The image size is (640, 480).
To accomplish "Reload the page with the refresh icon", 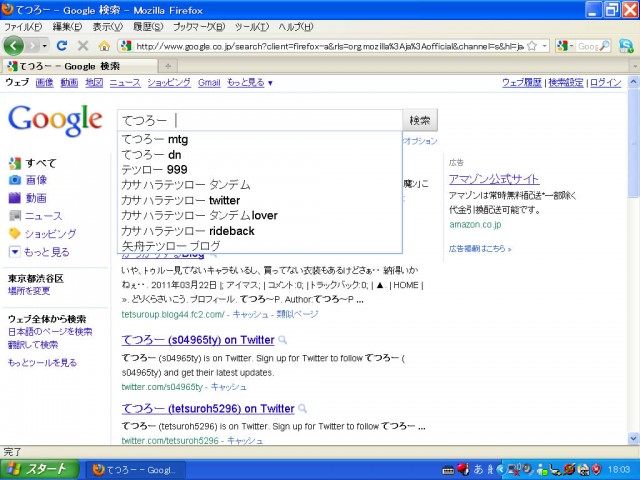I will click(x=62, y=46).
